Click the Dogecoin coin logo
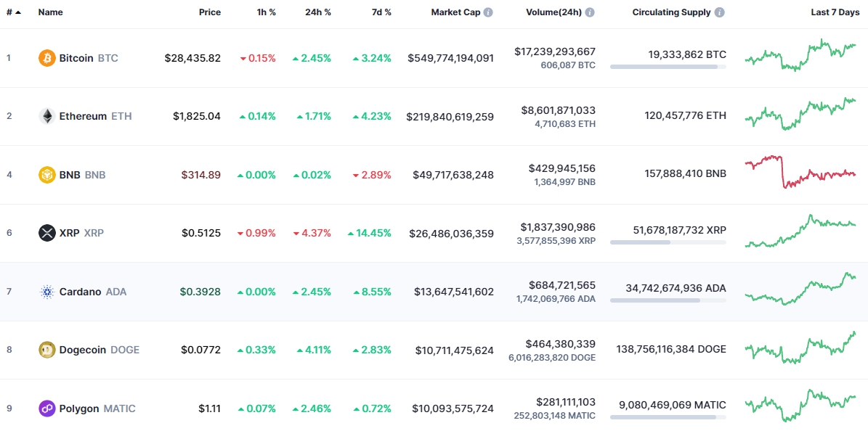The width and height of the screenshot is (868, 431). [47, 350]
